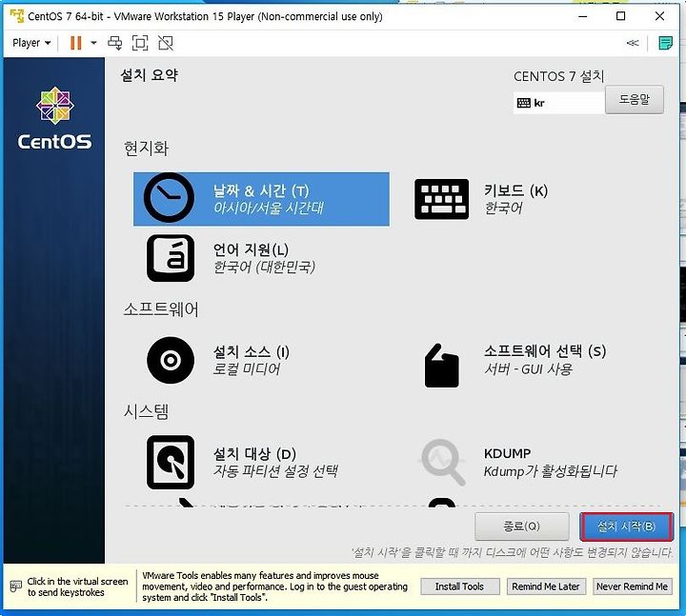Open 소프트웨어 선택 (S) settings
686x616 pixels.
(x=545, y=360)
